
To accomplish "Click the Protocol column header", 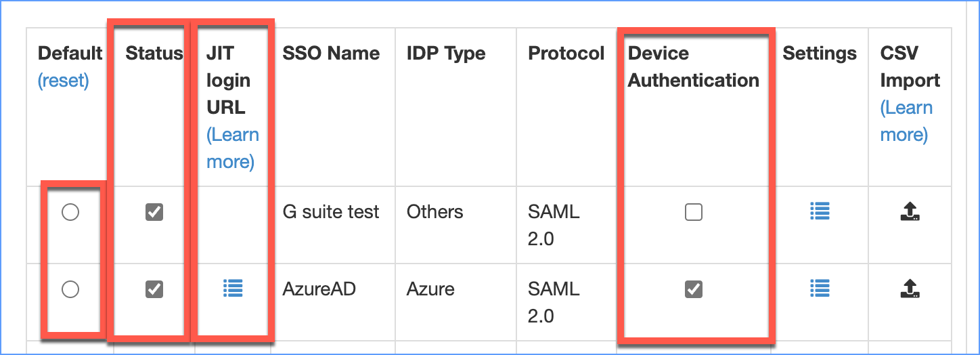I will [566, 54].
